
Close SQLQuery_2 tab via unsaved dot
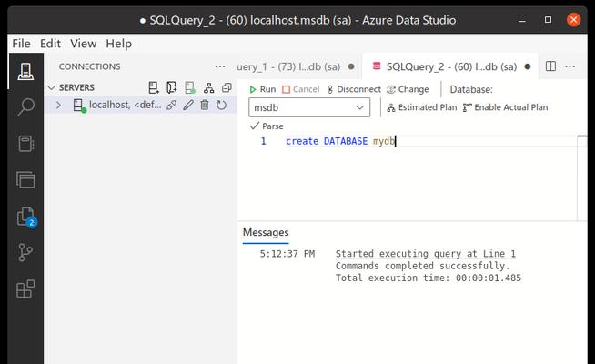coord(528,66)
